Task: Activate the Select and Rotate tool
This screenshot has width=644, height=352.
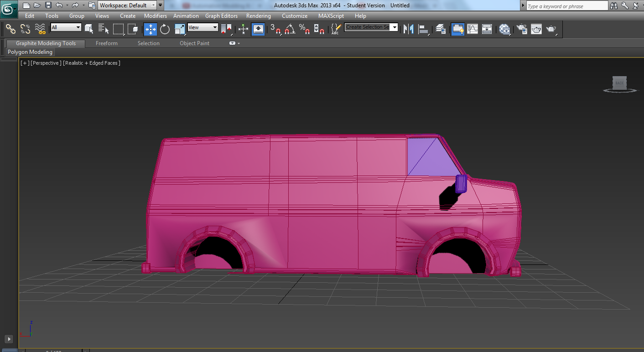Action: point(165,29)
